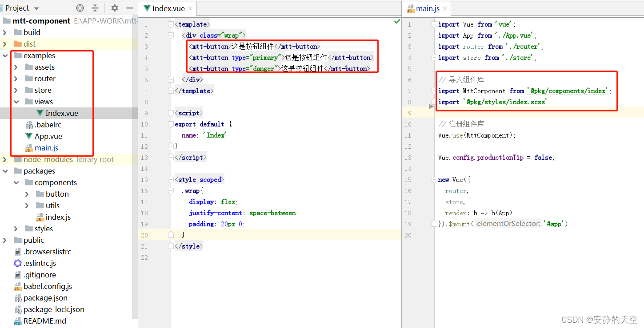Open the Project view dropdown
Screen dimensions: 644x328
[x=36, y=8]
